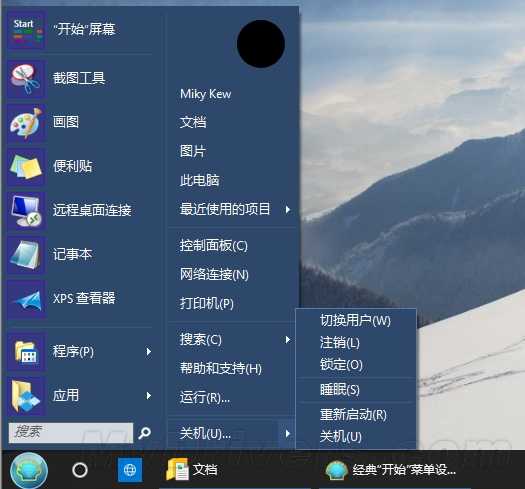The width and height of the screenshot is (525, 489).
Task: Open the Paint palette icon
Action: (x=26, y=123)
